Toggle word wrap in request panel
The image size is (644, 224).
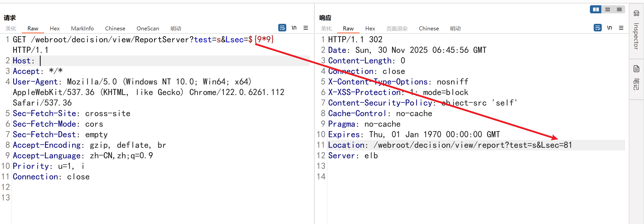(282, 28)
